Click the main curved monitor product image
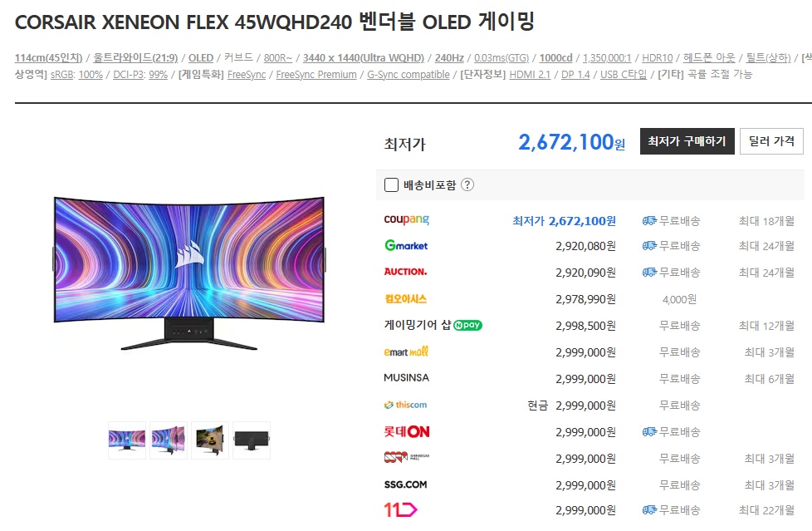This screenshot has width=812, height=531. tap(189, 273)
